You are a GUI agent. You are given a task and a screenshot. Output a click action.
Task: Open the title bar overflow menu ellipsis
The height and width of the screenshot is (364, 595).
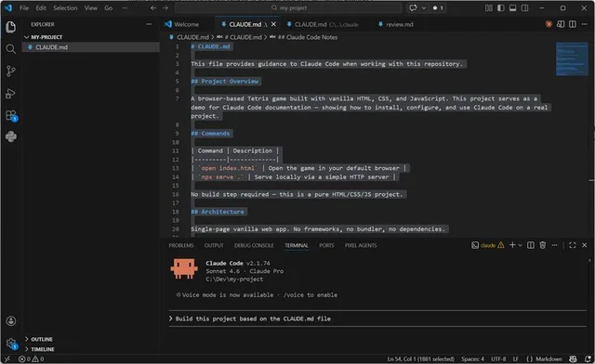(x=125, y=8)
